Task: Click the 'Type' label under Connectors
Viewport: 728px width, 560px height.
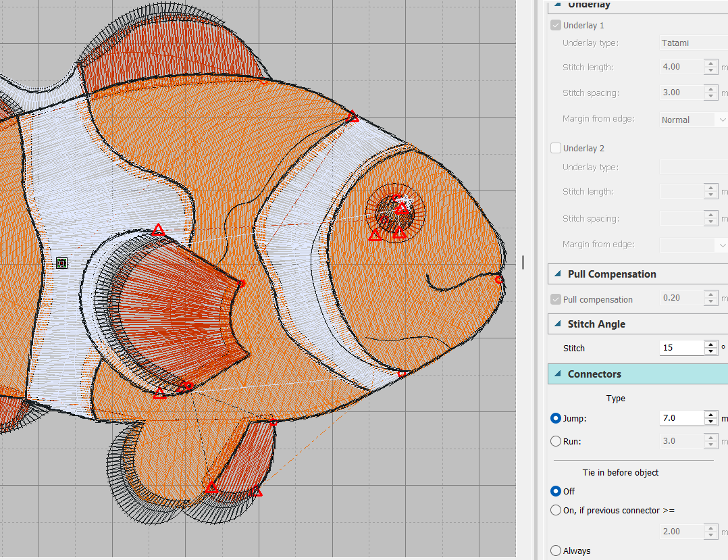Action: pos(616,399)
